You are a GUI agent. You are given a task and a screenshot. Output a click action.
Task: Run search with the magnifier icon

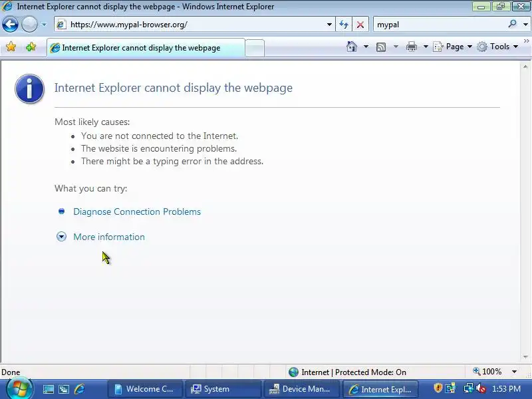512,24
